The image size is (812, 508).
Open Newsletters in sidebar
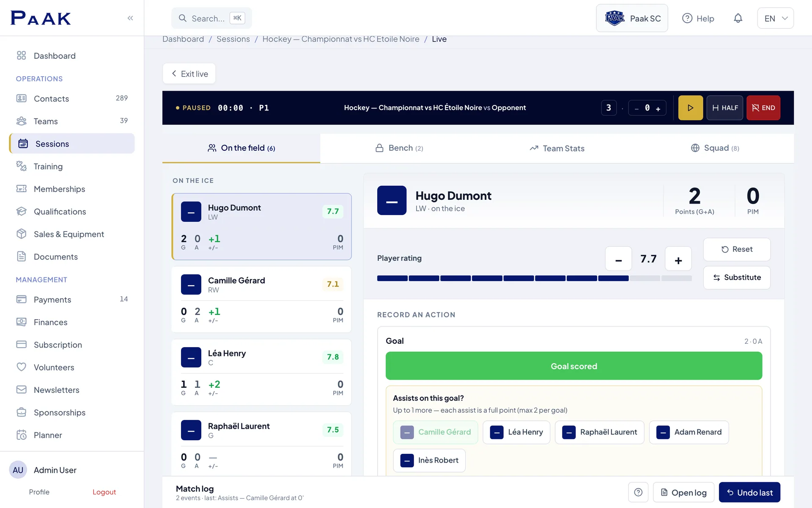pos(72,390)
